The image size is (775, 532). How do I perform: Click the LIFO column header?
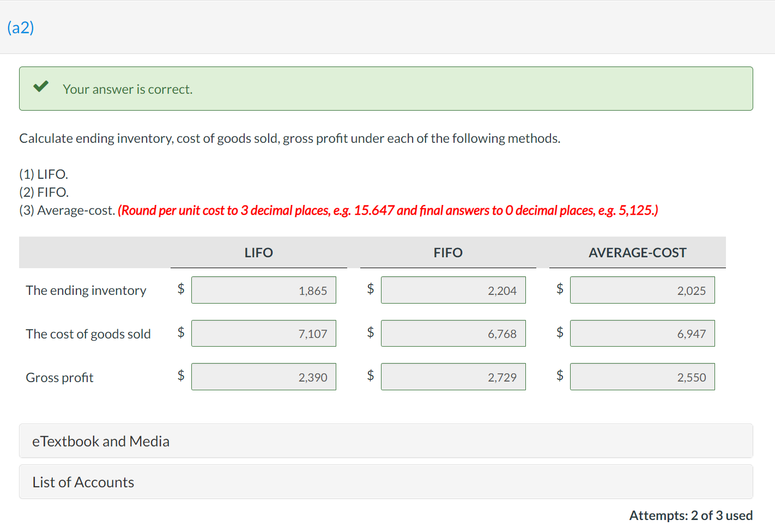coord(259,253)
